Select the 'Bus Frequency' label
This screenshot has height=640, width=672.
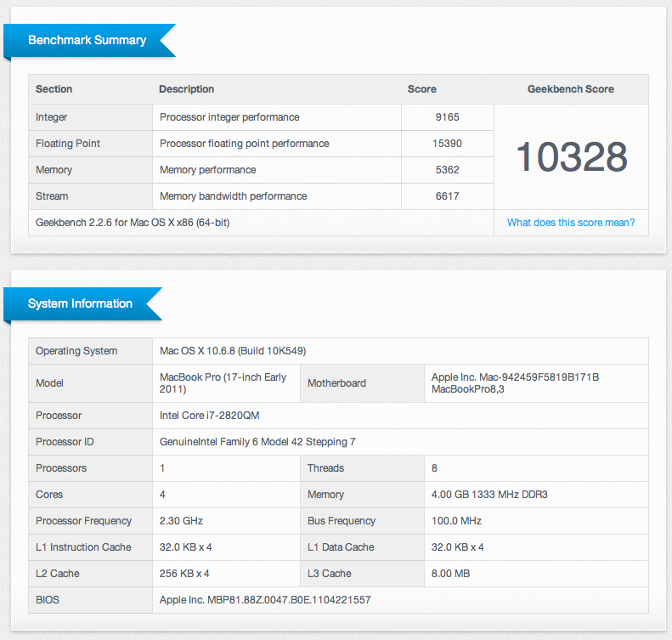pos(342,521)
